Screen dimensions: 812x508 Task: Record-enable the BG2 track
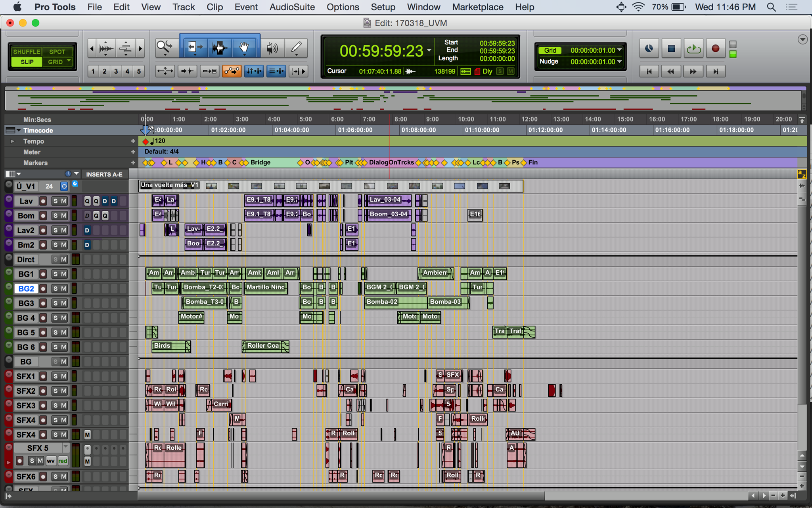point(43,289)
